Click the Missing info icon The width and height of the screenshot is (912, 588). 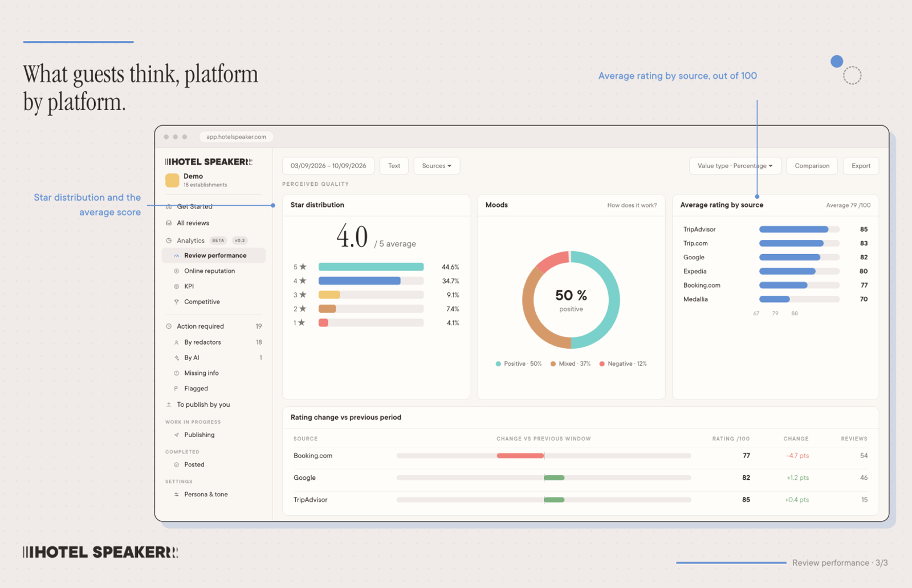[177, 373]
